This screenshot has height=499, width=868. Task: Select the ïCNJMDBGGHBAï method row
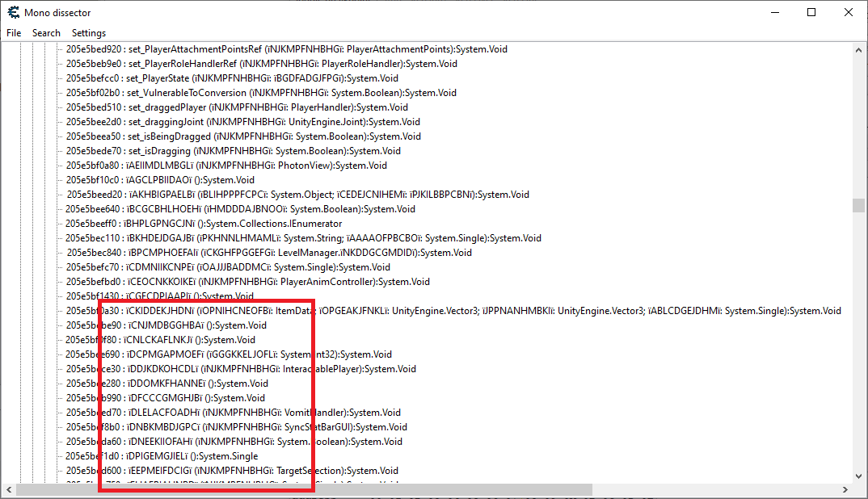tap(166, 325)
